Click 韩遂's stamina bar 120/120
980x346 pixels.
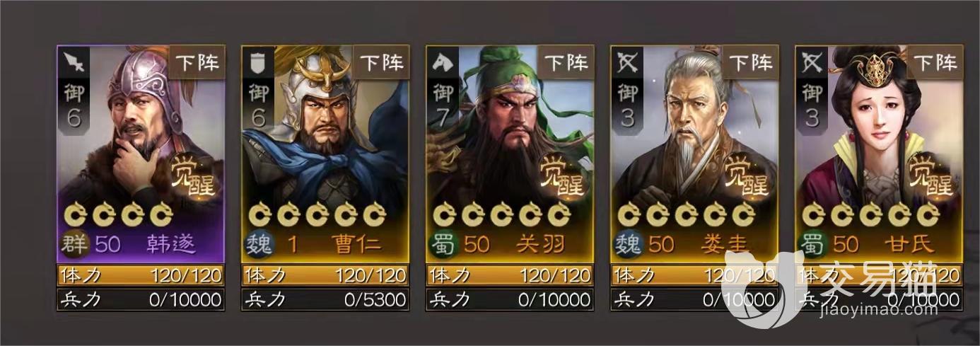pyautogui.click(x=141, y=275)
